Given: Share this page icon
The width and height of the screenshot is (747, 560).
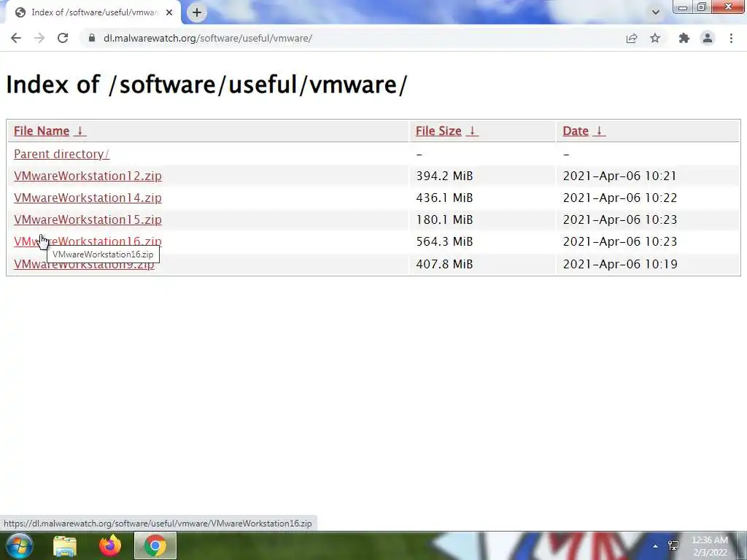Looking at the screenshot, I should (x=631, y=38).
